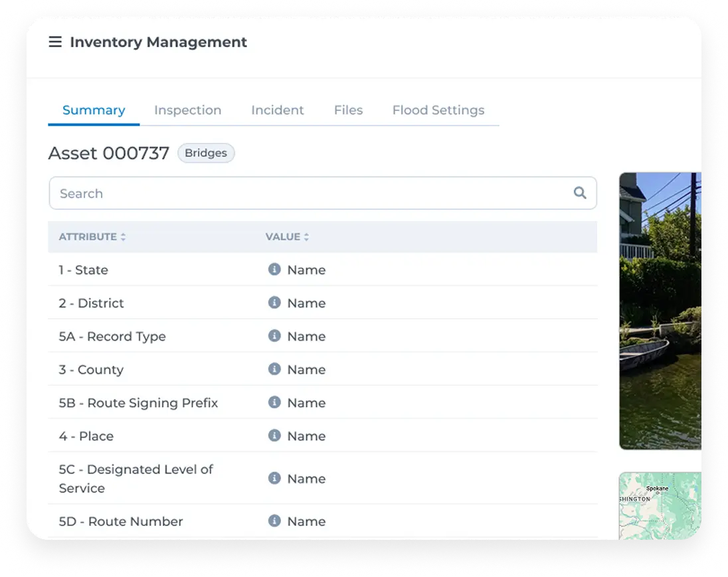Switch to the Inspection tab
The image size is (728, 577).
click(x=187, y=110)
